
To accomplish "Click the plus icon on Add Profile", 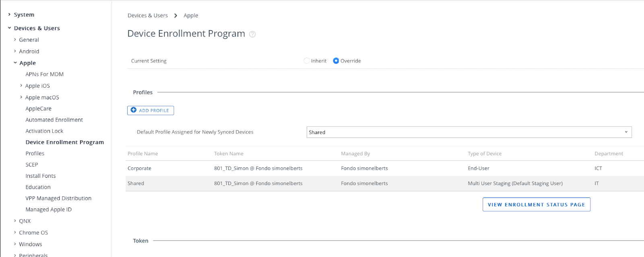I will [x=134, y=110].
